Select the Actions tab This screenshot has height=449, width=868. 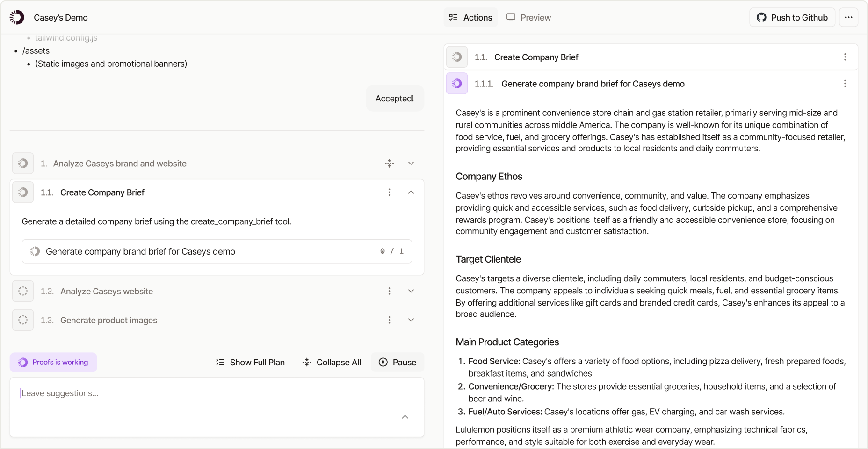470,17
